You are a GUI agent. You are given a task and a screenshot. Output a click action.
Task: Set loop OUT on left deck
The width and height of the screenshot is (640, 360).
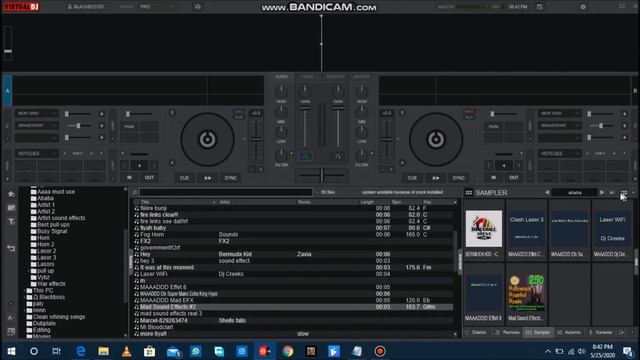(x=149, y=178)
